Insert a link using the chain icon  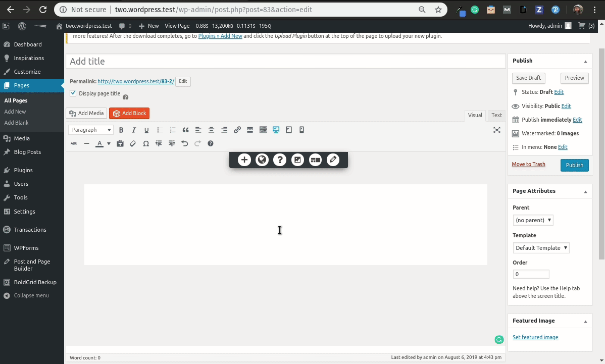[x=237, y=130]
